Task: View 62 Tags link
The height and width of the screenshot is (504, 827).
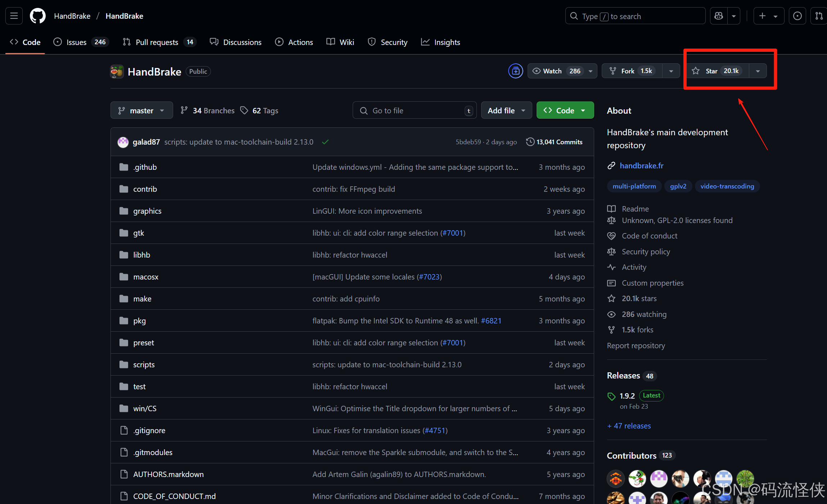Action: click(x=259, y=110)
